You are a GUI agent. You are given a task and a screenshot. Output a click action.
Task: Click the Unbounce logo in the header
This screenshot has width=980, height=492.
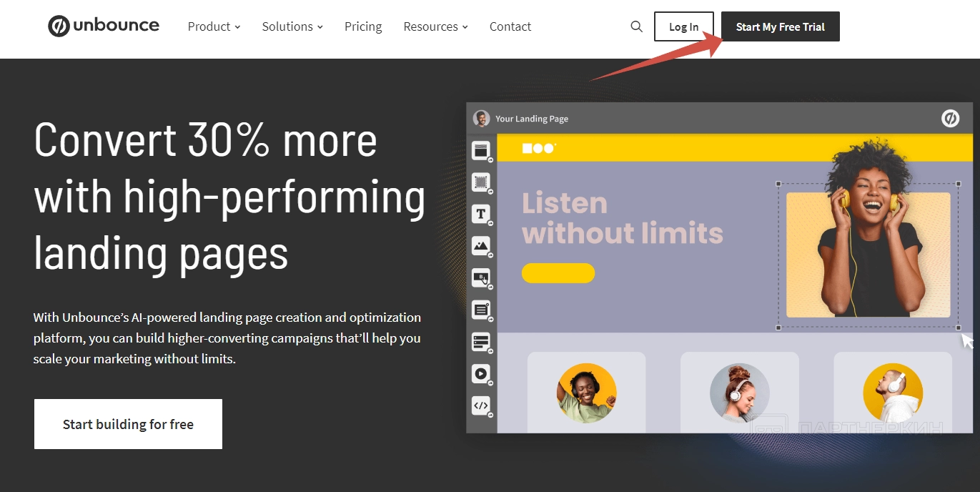104,26
